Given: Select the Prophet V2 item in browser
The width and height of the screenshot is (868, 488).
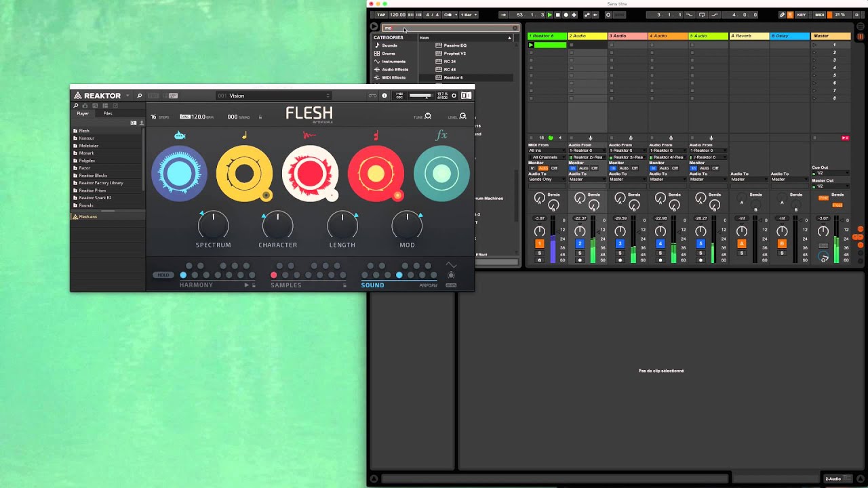Looking at the screenshot, I should pos(454,54).
